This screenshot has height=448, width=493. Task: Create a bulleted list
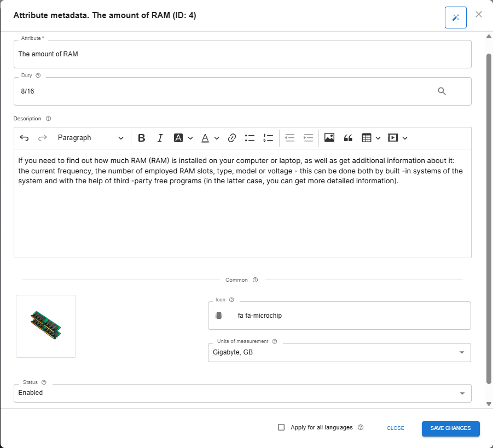click(250, 138)
